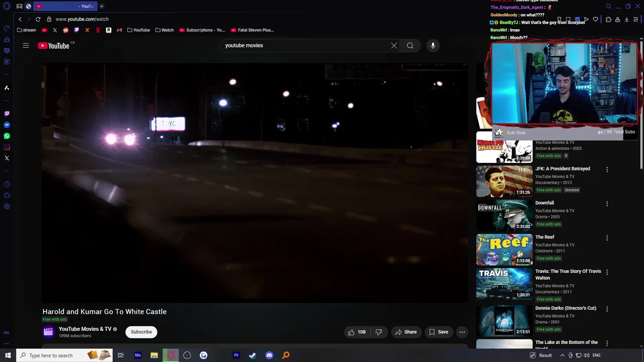Open File Explorer from the taskbar
The width and height of the screenshot is (644, 362).
point(154,355)
